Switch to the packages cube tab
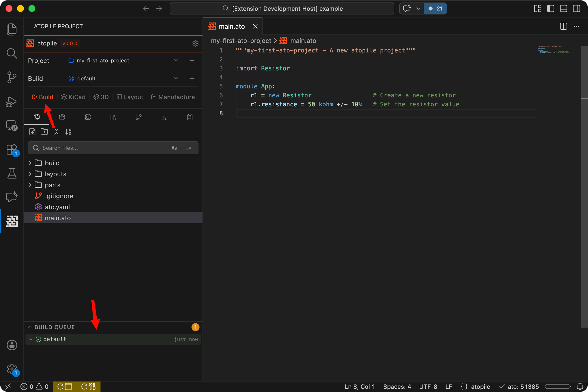The image size is (588, 392). click(62, 117)
